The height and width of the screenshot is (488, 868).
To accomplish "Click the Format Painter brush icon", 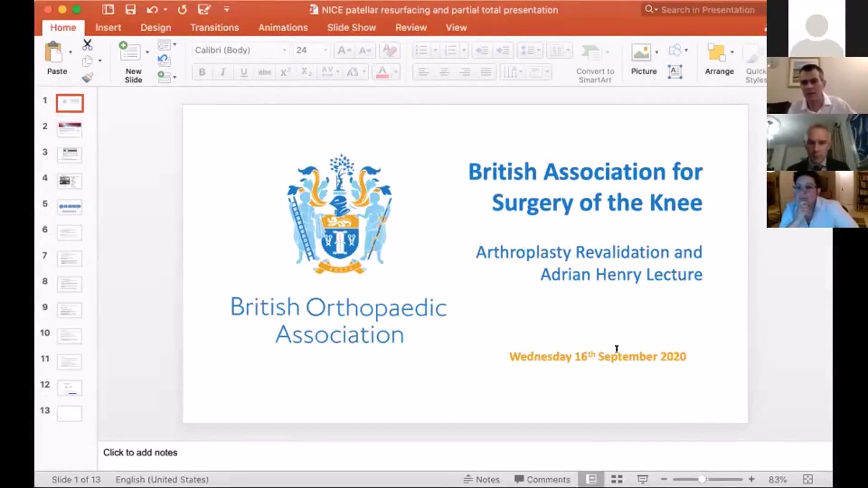I will [x=87, y=78].
